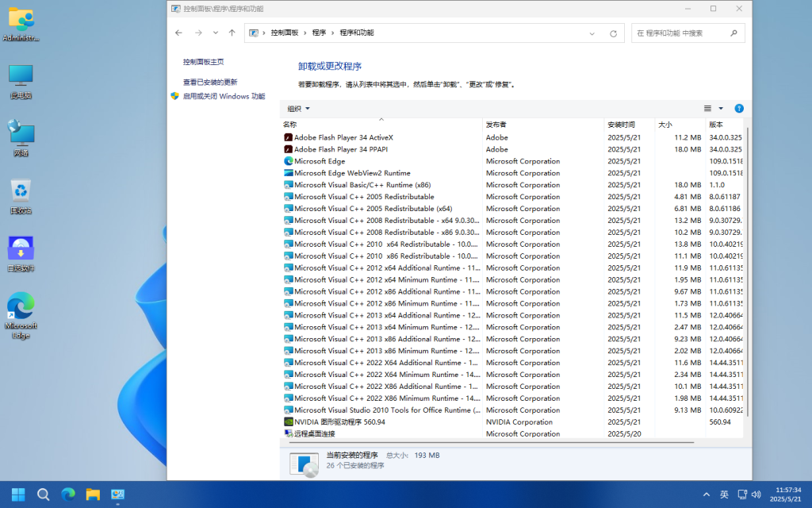Click the 当前安装的程序 details pane icon
The width and height of the screenshot is (812, 508).
[x=304, y=464]
